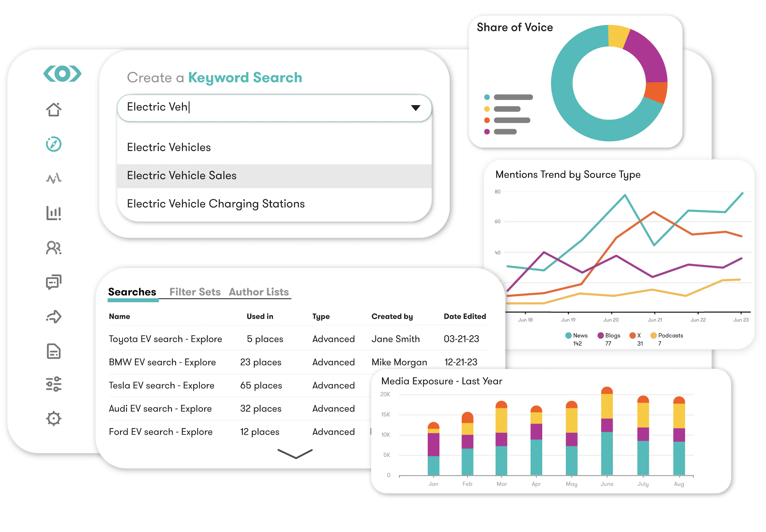Click the Jun 20 label on trend axis
The height and width of the screenshot is (532, 766).
point(611,320)
